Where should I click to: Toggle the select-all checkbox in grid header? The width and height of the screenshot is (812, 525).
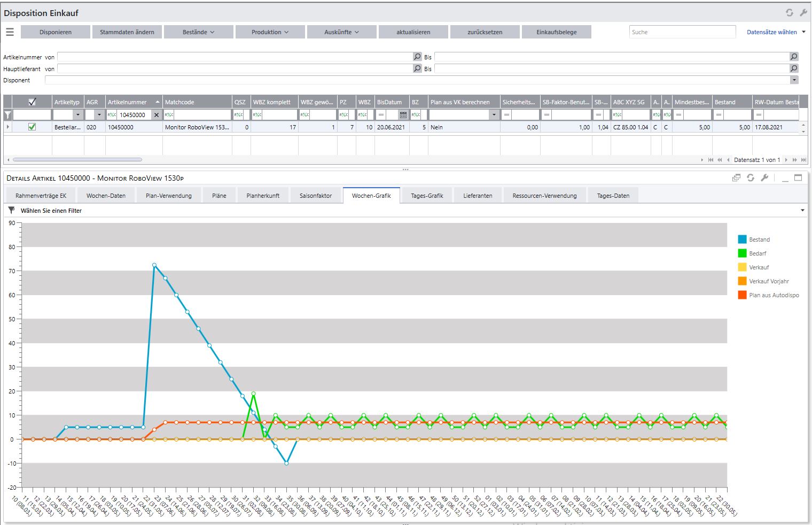[32, 102]
